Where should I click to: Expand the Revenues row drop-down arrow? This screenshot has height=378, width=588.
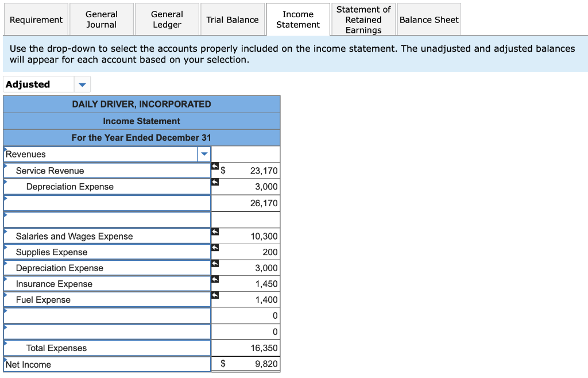204,154
